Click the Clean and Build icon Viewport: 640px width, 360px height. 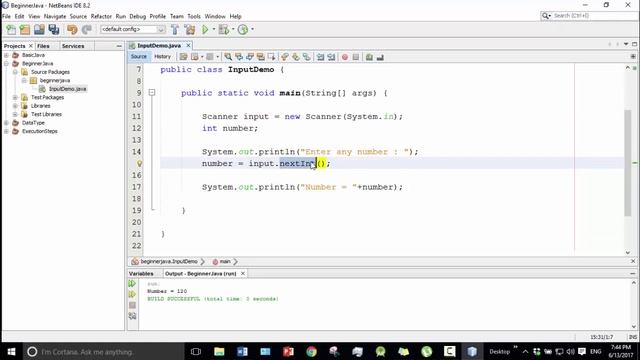[190, 29]
